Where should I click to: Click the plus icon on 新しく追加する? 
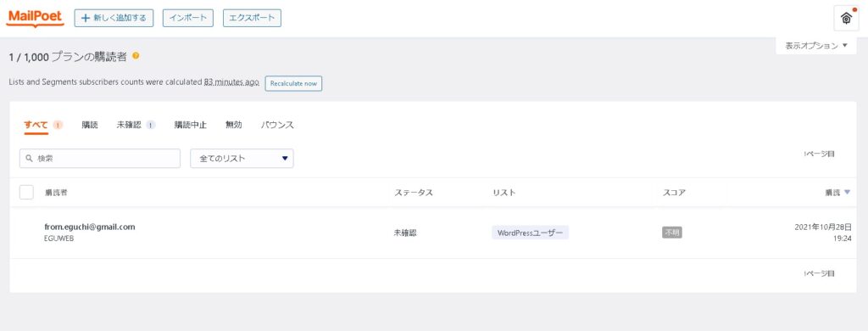[x=86, y=19]
